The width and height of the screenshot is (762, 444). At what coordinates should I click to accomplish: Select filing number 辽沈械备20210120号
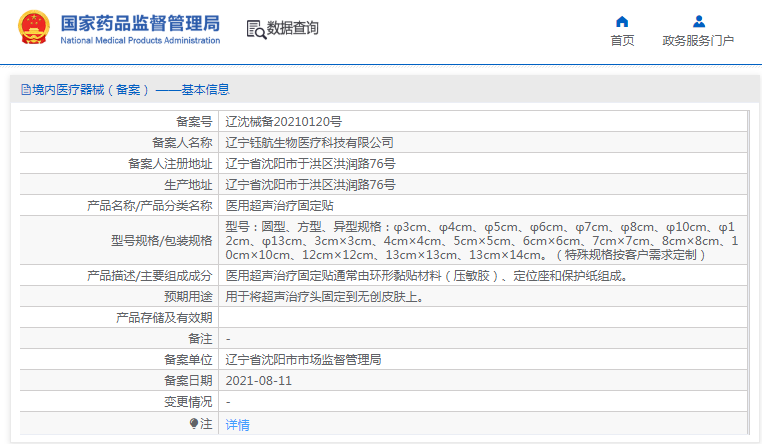(283, 121)
